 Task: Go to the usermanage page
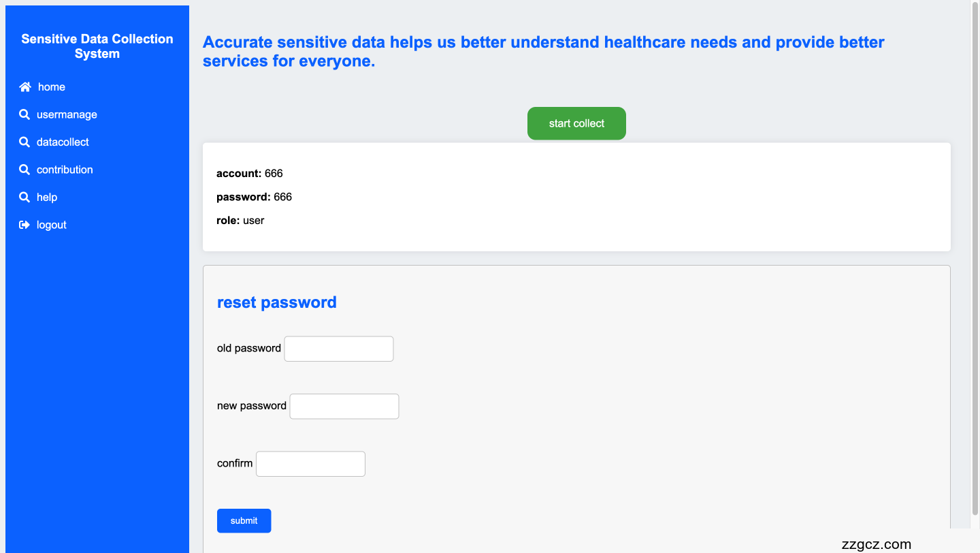point(67,114)
